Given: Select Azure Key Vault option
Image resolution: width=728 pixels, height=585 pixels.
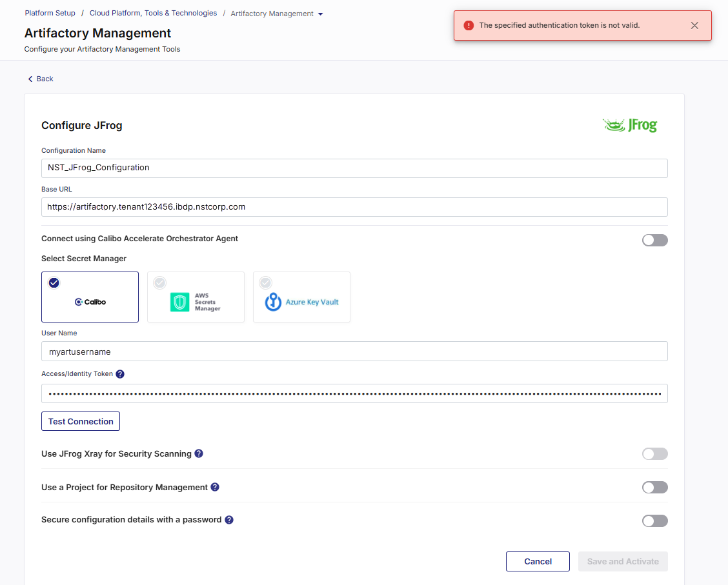Looking at the screenshot, I should (x=301, y=297).
